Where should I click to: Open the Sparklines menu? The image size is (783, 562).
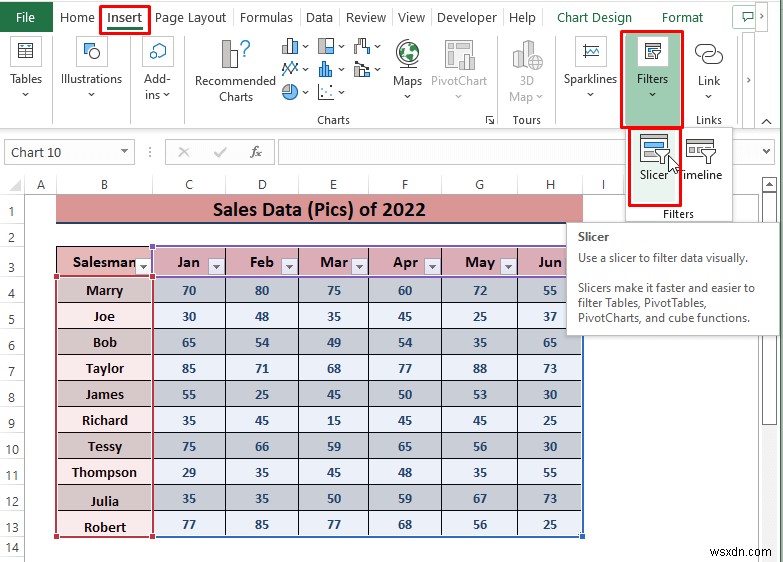tap(590, 68)
